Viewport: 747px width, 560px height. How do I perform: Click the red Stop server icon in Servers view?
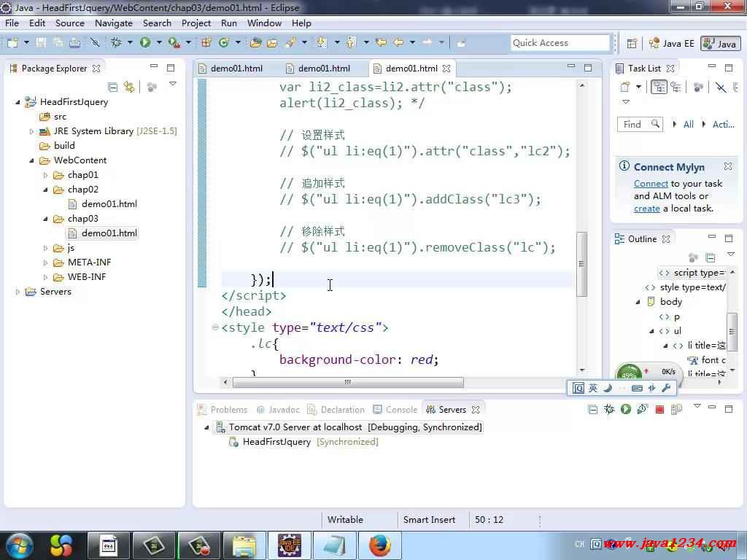pos(659,409)
